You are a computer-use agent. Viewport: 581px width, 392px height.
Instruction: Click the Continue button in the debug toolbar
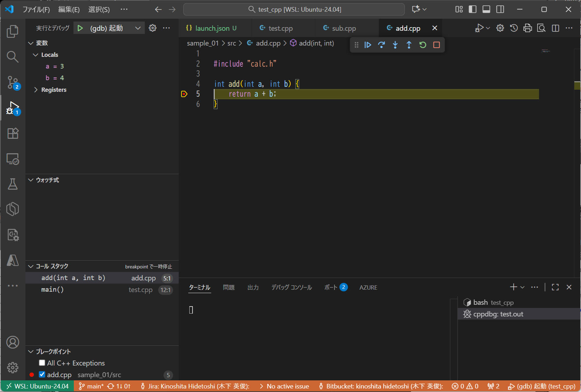(368, 45)
